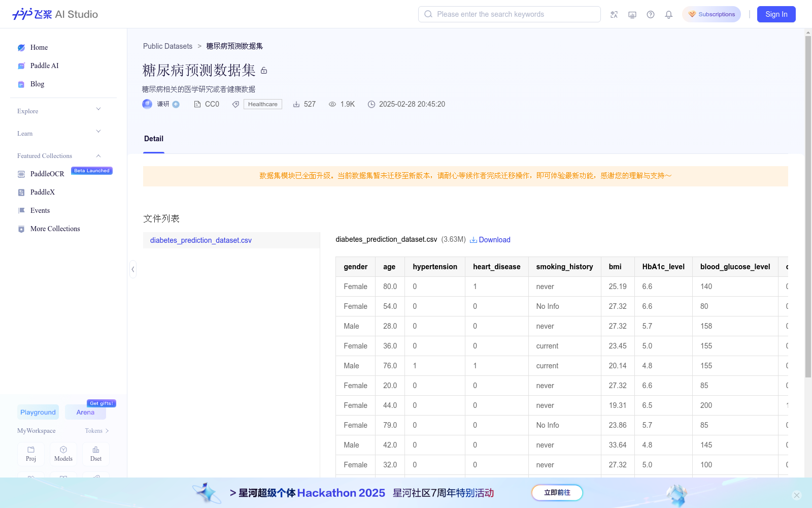Open the Proj workspace icon

(x=31, y=454)
